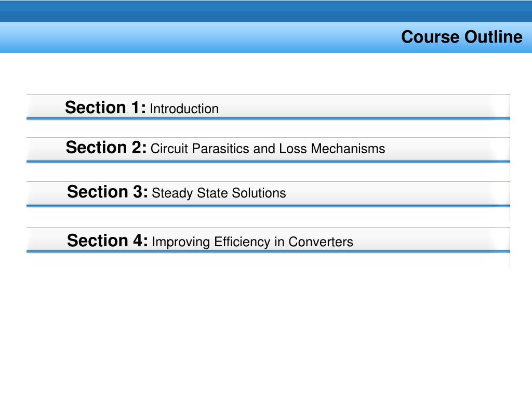Image resolution: width=532 pixels, height=399 pixels.
Task: Click the word "Circuit" in Section 2
Action: [169, 149]
